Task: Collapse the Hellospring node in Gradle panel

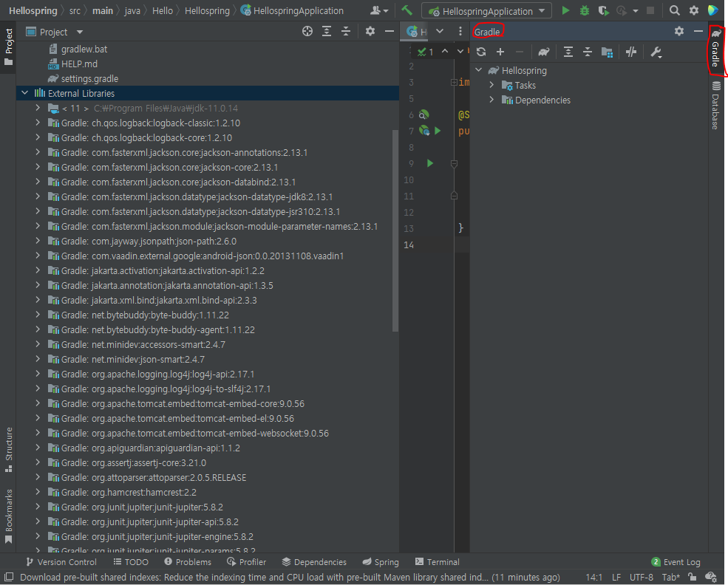Action: 479,70
